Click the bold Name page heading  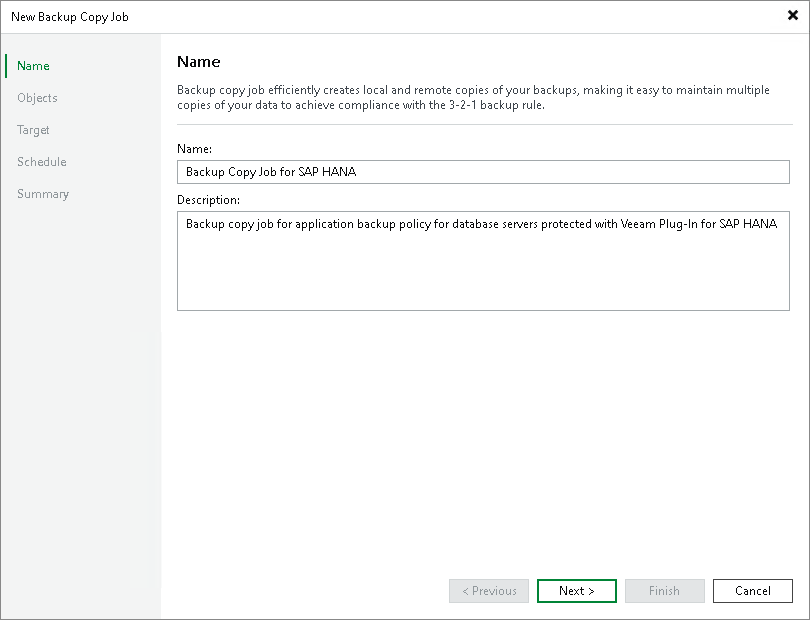point(198,62)
